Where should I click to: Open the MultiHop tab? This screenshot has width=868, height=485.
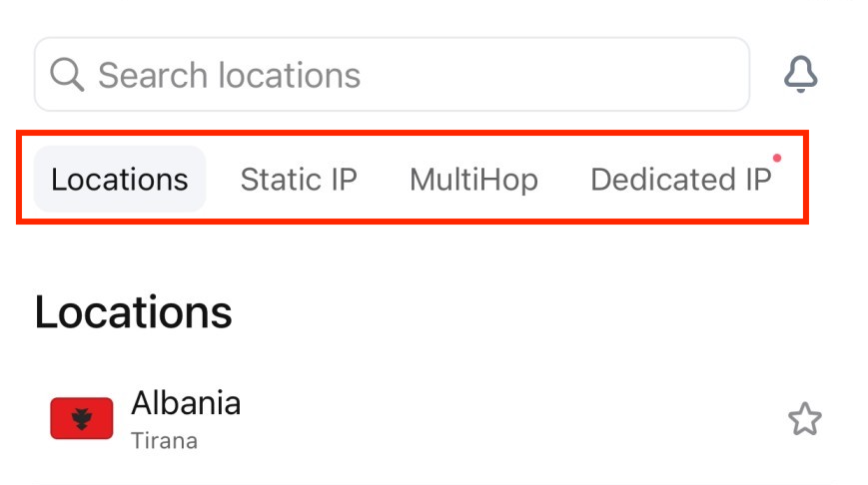[473, 180]
